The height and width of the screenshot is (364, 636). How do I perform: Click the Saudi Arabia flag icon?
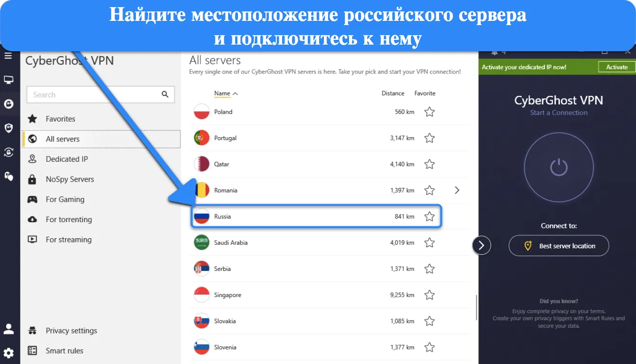point(202,243)
